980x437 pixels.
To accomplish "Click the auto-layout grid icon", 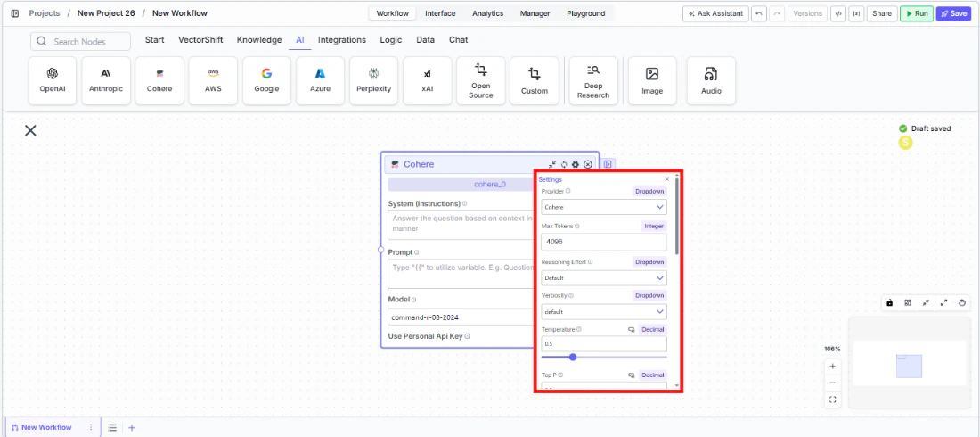I will 908,302.
